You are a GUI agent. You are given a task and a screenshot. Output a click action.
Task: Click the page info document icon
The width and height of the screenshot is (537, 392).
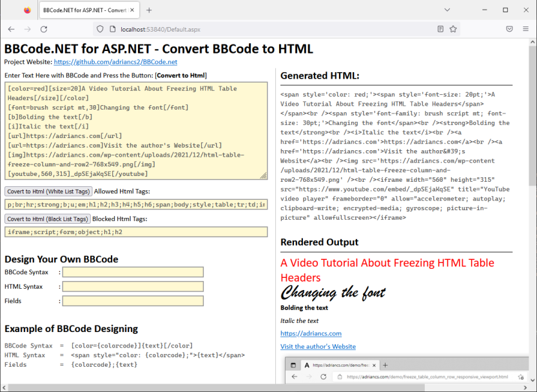point(112,29)
